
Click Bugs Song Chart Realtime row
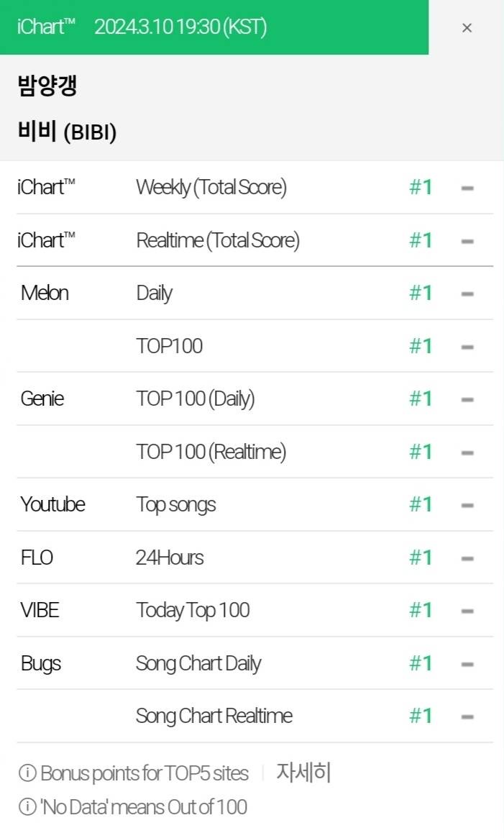coord(255,716)
